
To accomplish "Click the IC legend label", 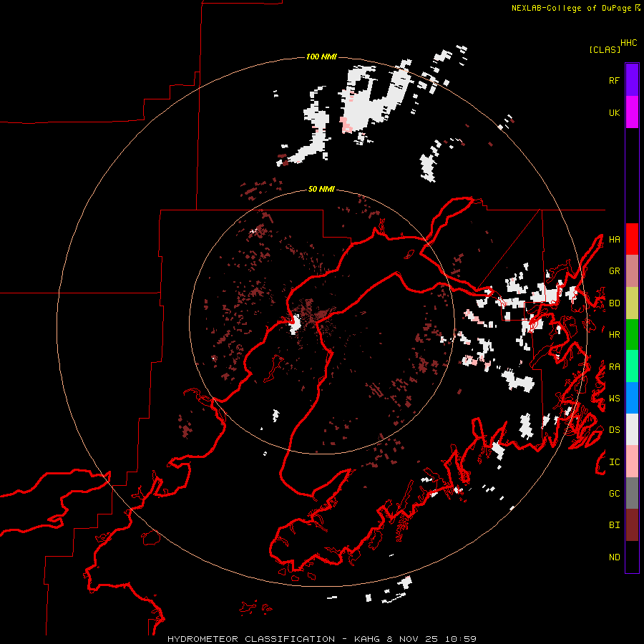I will coord(614,462).
